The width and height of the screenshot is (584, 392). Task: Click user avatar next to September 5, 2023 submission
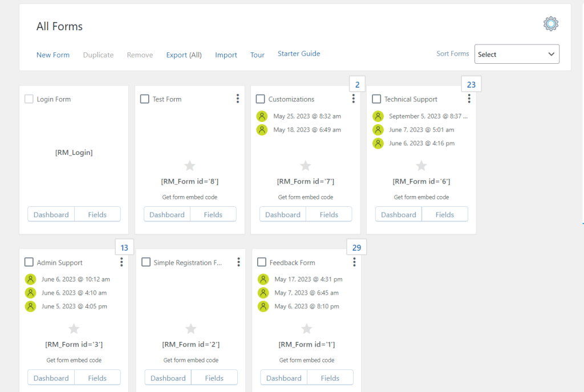[x=378, y=116]
